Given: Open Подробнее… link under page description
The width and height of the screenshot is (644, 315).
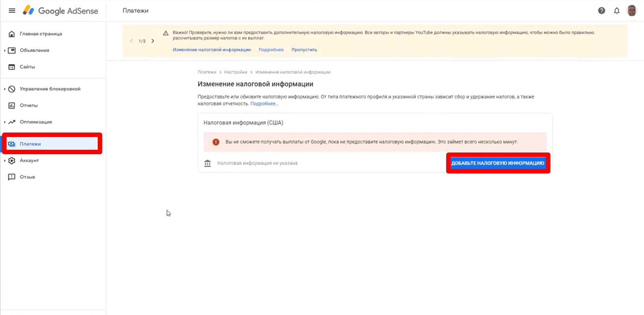Looking at the screenshot, I should (x=264, y=104).
